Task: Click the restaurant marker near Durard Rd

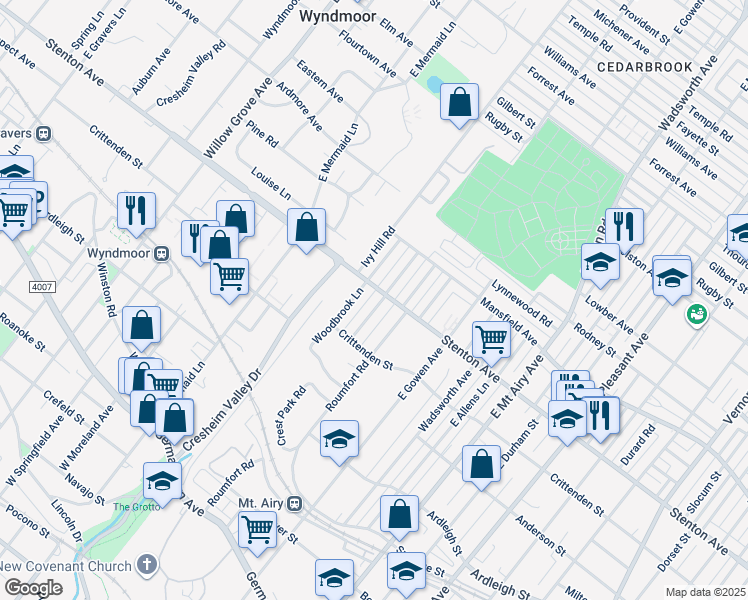Action: pyautogui.click(x=601, y=418)
